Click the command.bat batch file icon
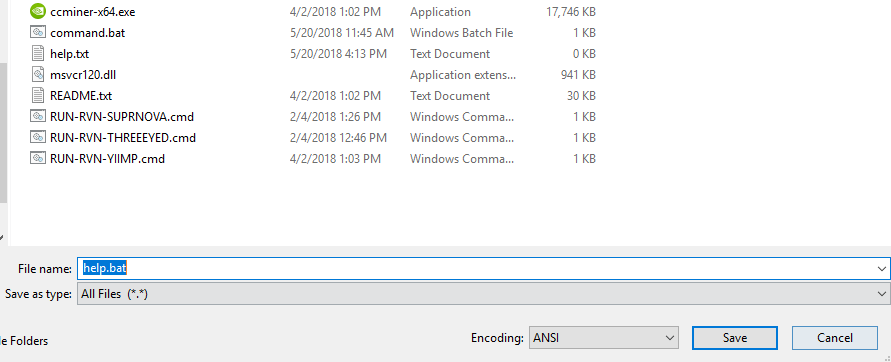The width and height of the screenshot is (891, 362). [38, 32]
